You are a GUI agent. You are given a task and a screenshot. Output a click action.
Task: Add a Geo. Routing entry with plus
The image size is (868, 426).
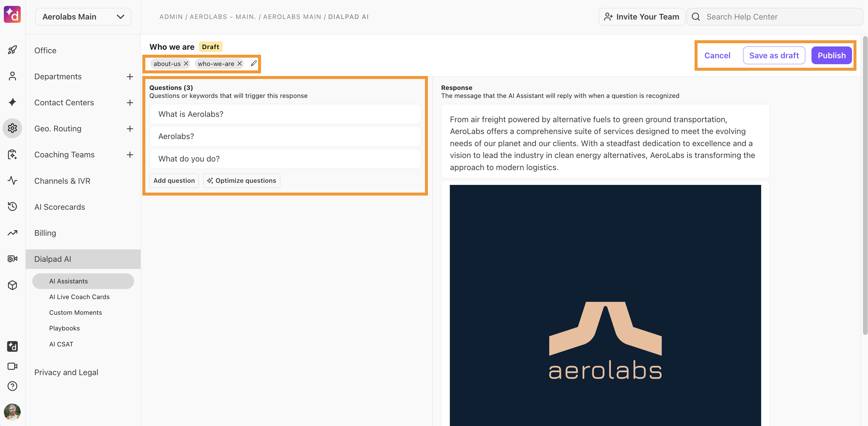[x=130, y=129]
